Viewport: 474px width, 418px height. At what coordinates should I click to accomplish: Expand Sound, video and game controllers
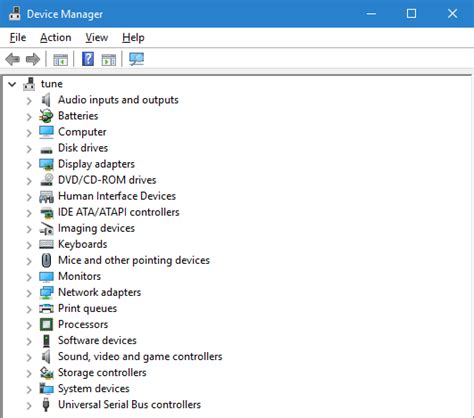click(x=29, y=357)
